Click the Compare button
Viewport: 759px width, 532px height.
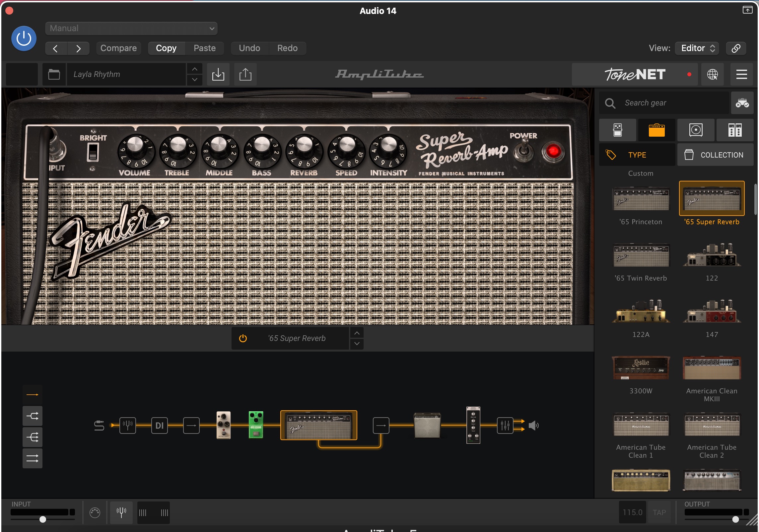coord(118,48)
